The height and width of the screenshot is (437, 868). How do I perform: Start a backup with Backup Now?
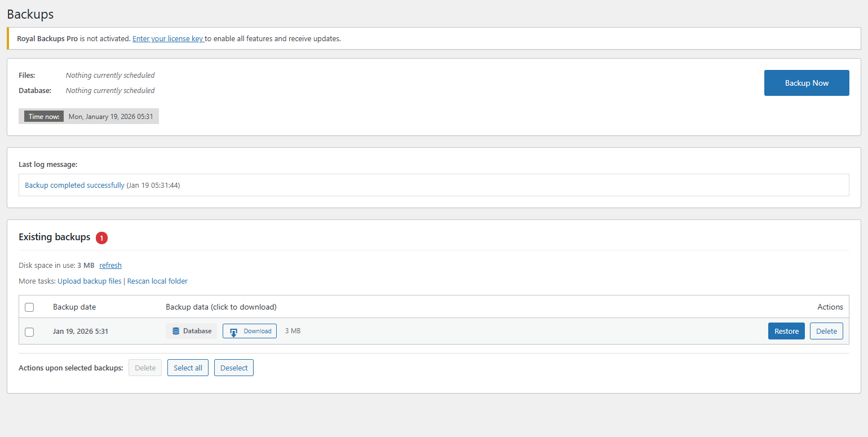[x=806, y=82]
